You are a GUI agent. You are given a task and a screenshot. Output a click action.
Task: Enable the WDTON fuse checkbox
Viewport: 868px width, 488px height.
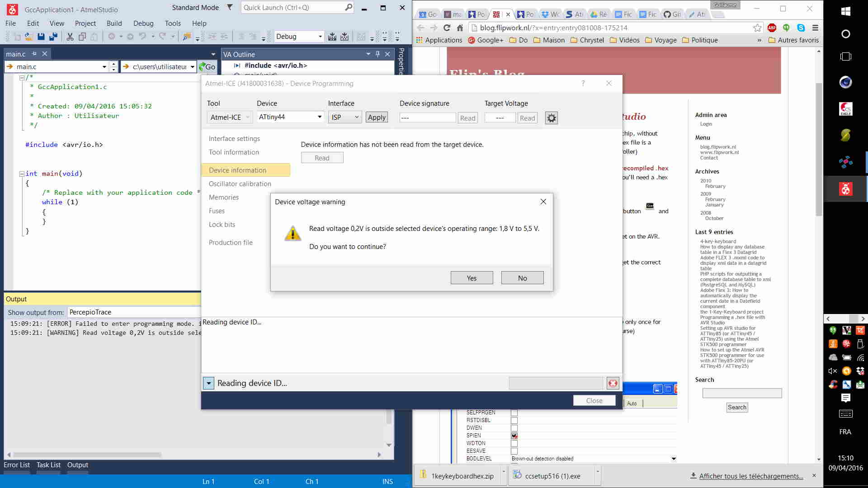pos(514,443)
